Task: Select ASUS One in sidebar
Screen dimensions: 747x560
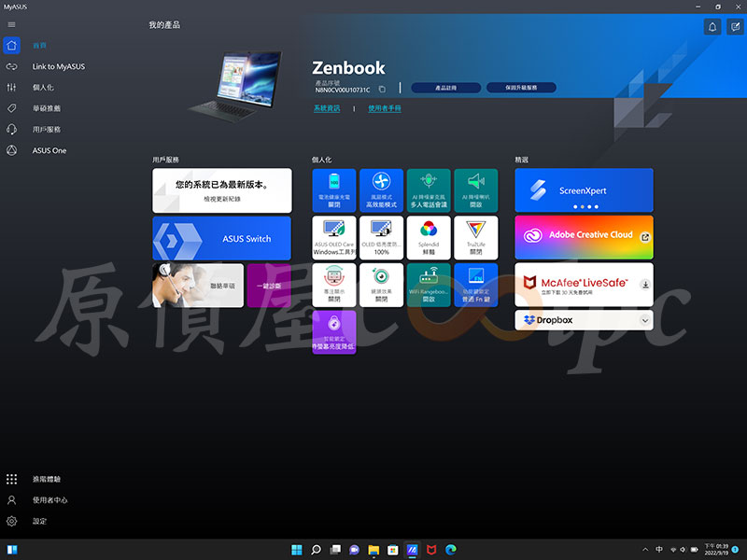Action: tap(49, 150)
